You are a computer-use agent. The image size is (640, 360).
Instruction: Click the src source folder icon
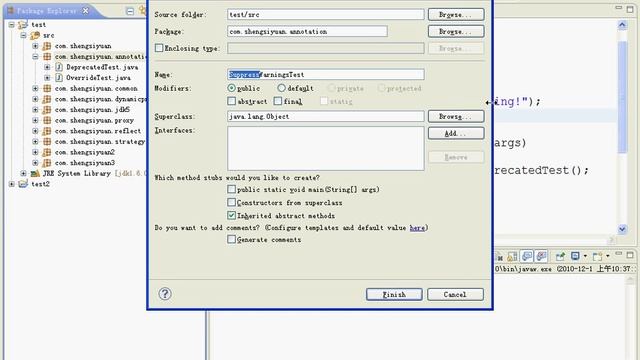pos(35,36)
